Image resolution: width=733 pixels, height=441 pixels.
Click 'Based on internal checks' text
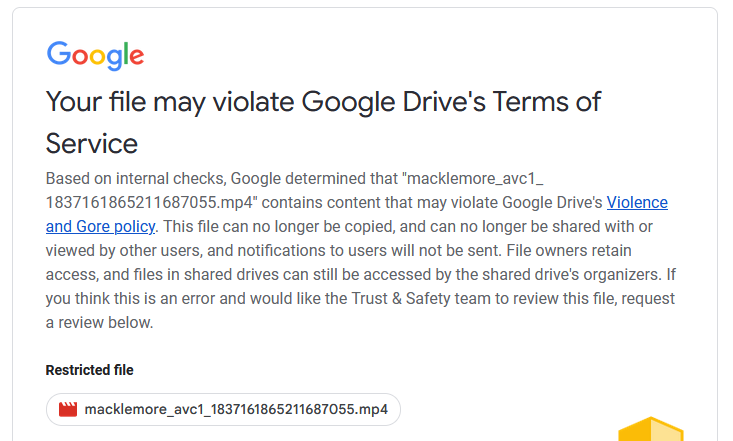(x=136, y=179)
